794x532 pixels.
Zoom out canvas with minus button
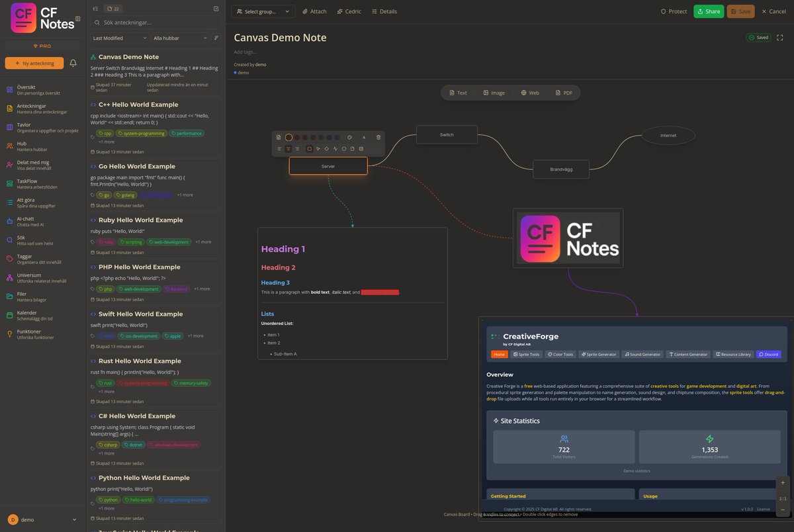[x=783, y=510]
